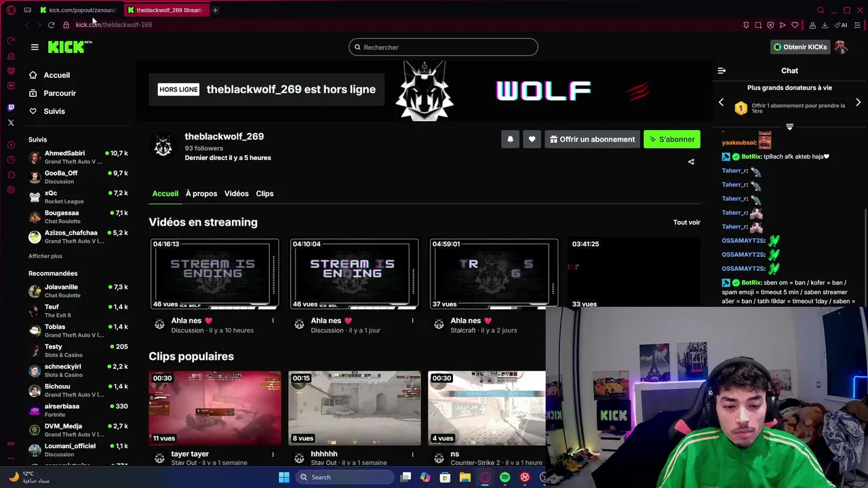Click the browser search tabs magnifier icon
The width and height of the screenshot is (868, 488).
[821, 10]
